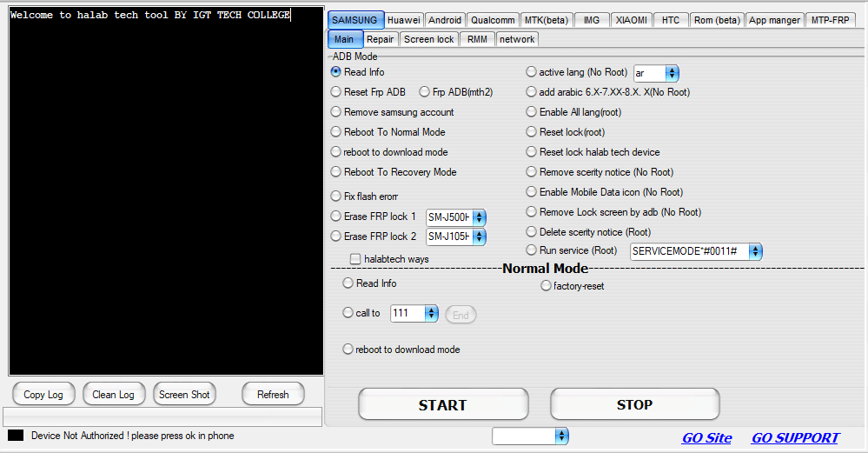Click the START button
This screenshot has width=868, height=453.
coord(443,405)
